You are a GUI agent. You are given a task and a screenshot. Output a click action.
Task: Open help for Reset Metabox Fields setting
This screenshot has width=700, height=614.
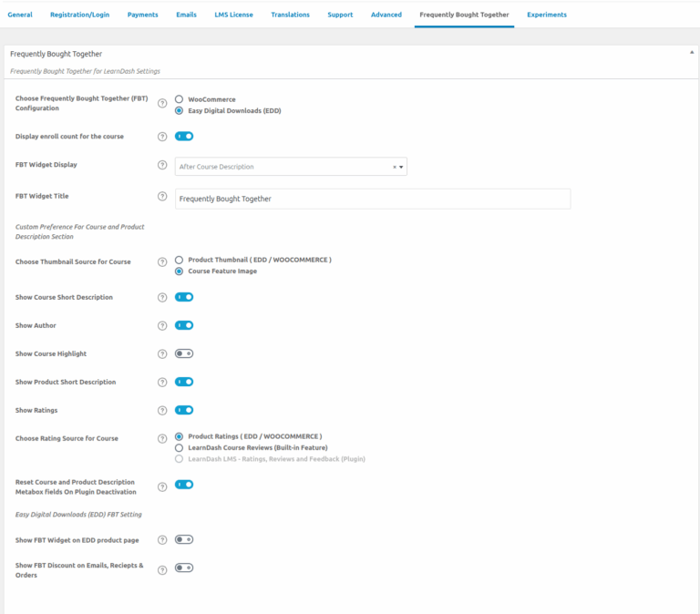click(x=162, y=486)
